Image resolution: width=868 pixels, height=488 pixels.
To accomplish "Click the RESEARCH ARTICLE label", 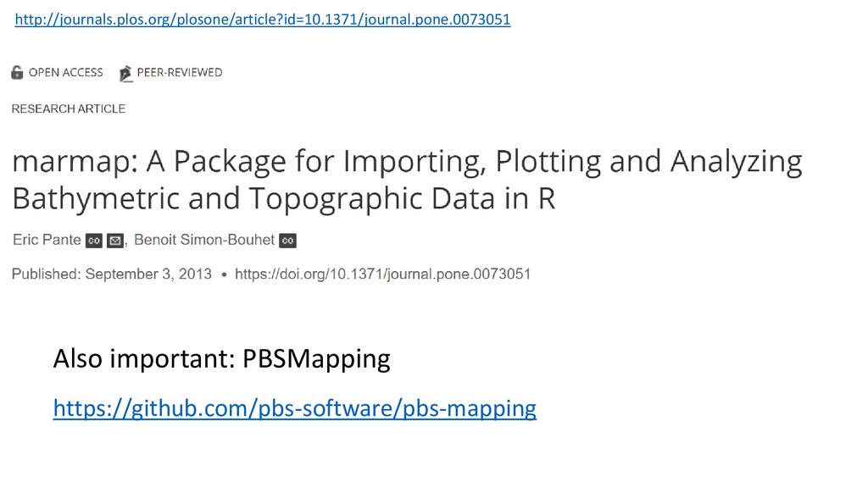I will pos(69,108).
